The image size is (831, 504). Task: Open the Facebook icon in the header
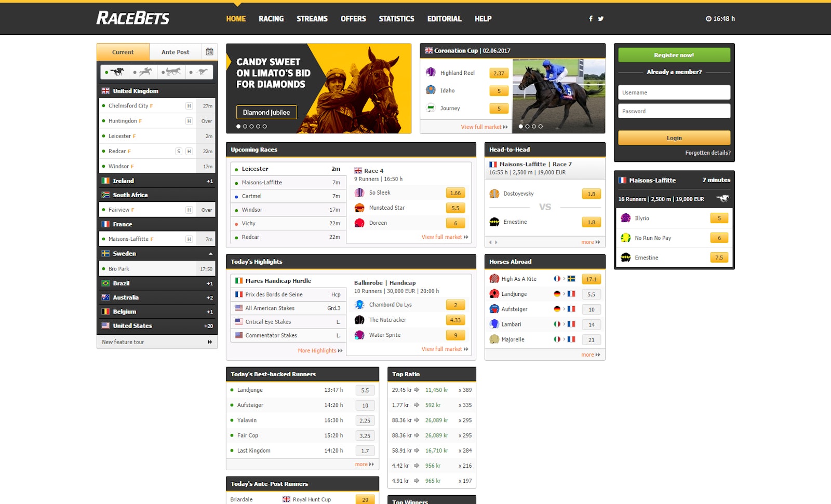(x=591, y=18)
